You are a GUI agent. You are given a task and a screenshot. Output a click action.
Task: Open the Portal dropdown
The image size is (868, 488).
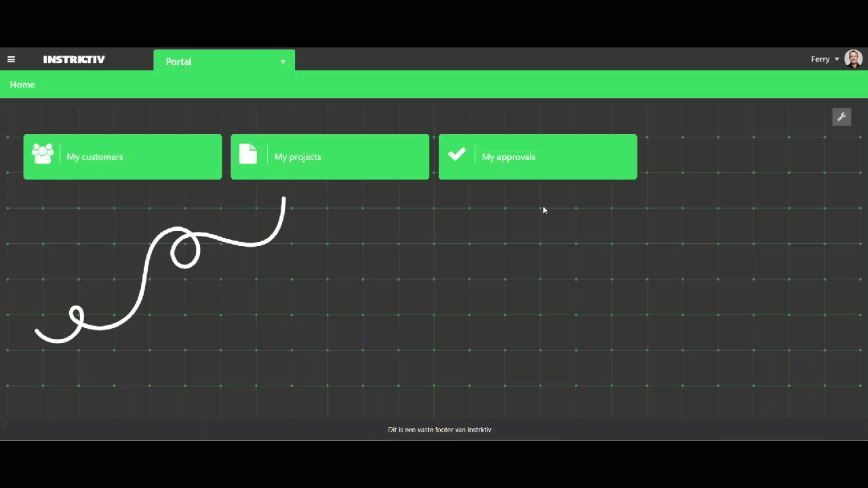click(224, 61)
